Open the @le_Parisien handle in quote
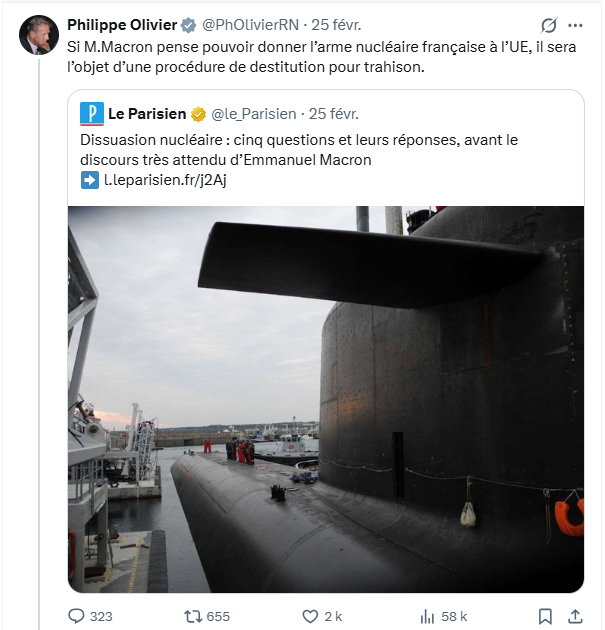Screen dimensions: 605x630 [253, 114]
